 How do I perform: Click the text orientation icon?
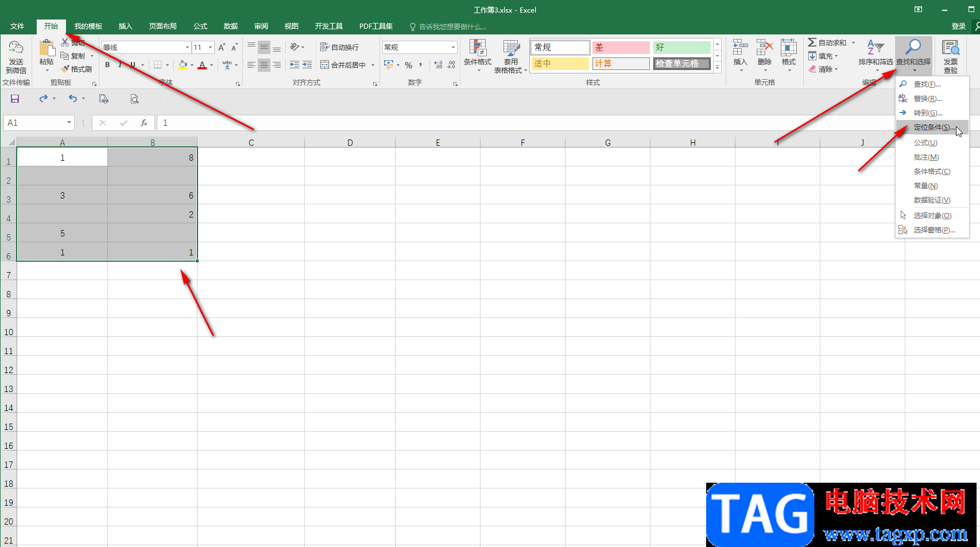tap(295, 47)
